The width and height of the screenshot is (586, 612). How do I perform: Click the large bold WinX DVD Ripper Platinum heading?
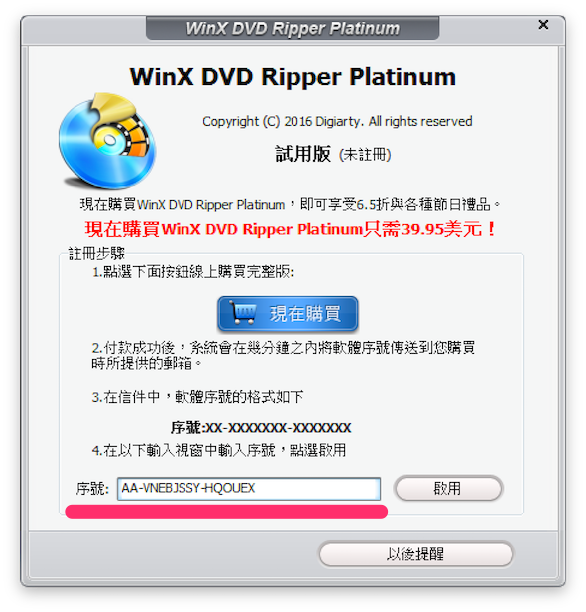pyautogui.click(x=293, y=76)
